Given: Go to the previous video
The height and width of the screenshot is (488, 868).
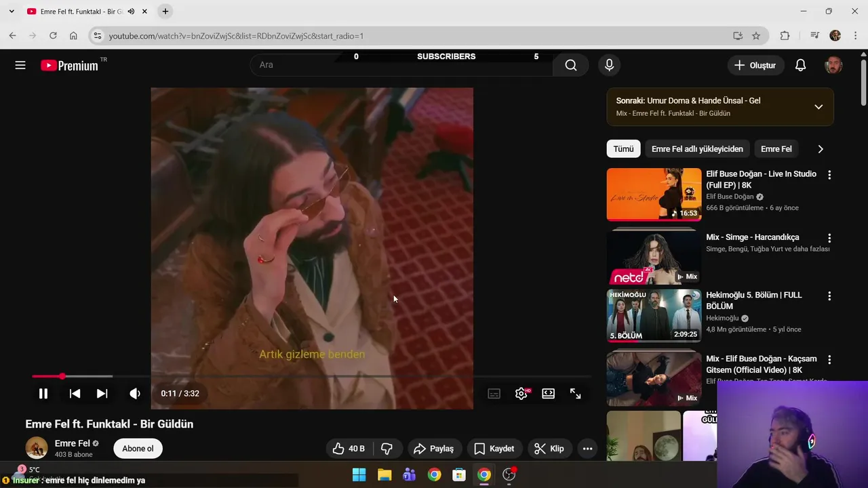Looking at the screenshot, I should point(75,393).
